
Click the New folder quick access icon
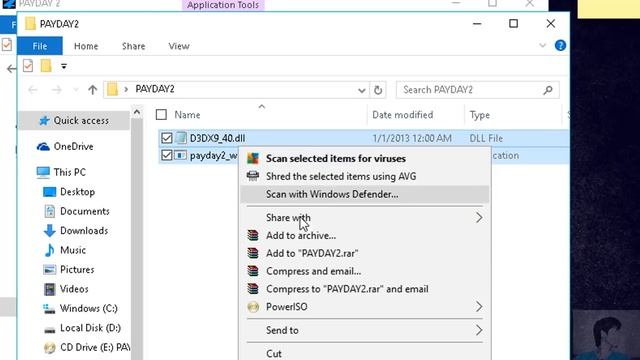(x=46, y=66)
